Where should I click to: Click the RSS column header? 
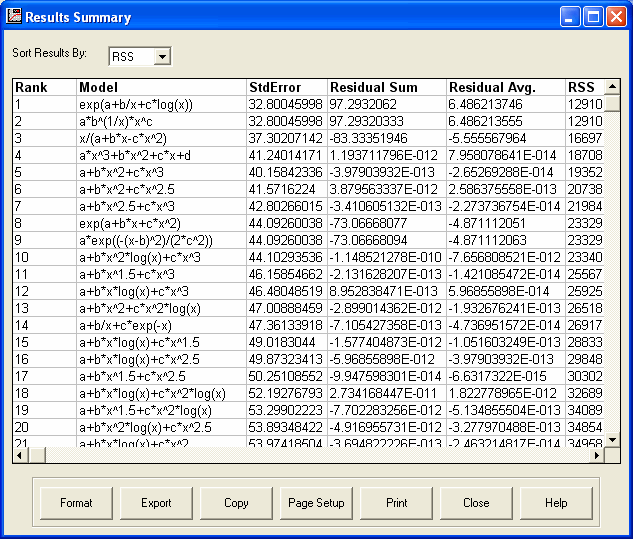585,87
